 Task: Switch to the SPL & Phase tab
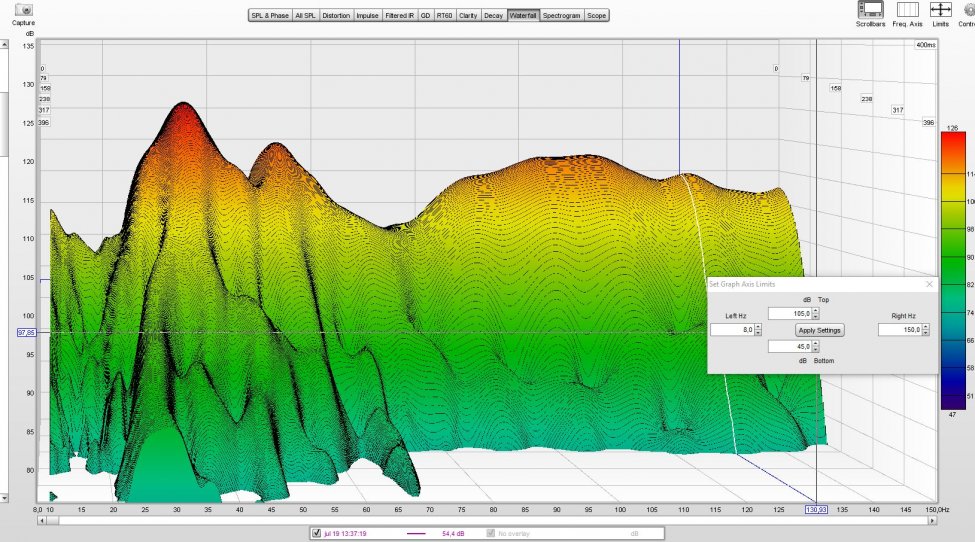(269, 16)
